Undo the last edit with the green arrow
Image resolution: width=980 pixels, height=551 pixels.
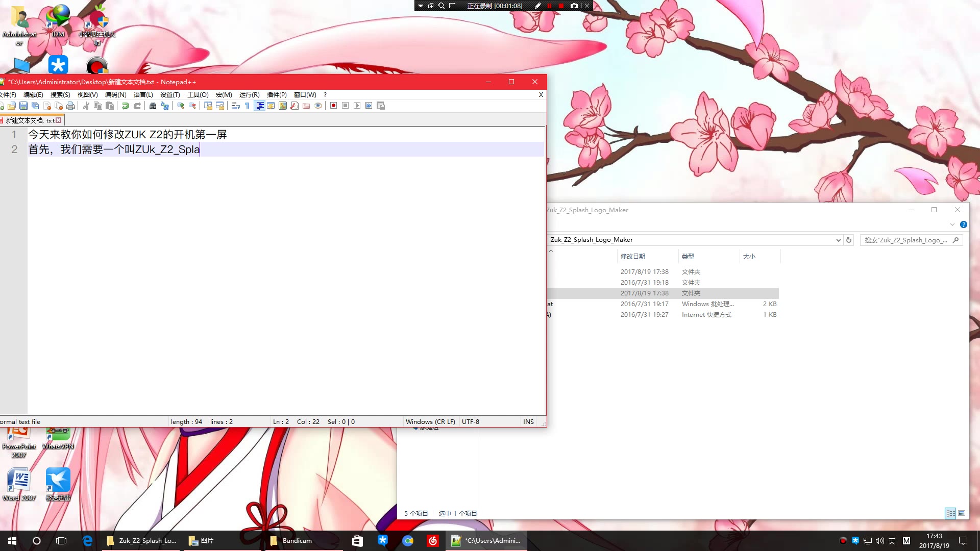[126, 106]
